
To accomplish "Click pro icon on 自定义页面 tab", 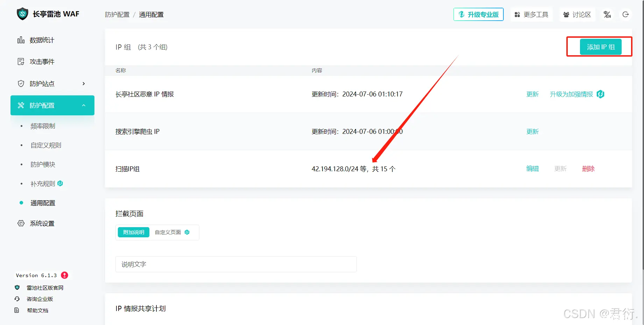I will click(x=187, y=232).
